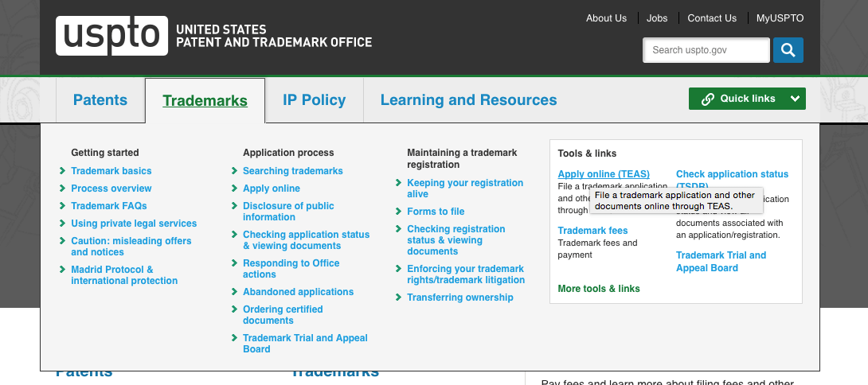
Task: Click the Quick links button label
Action: point(748,99)
